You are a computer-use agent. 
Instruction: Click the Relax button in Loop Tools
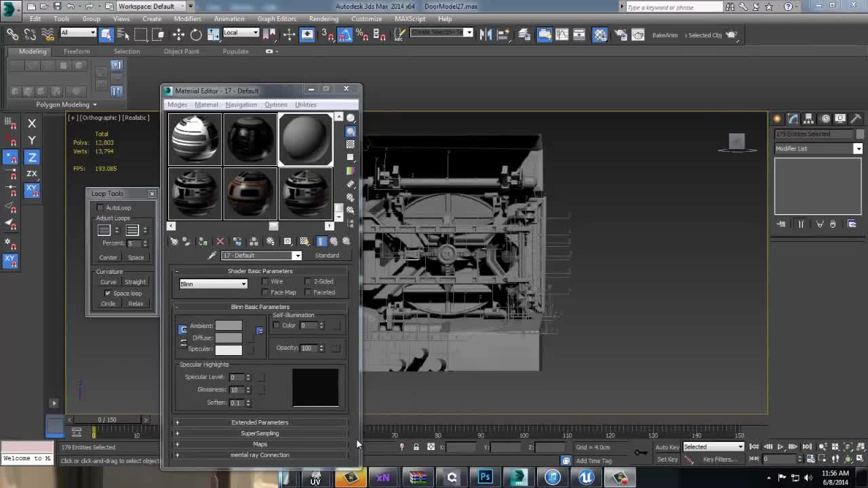point(136,304)
